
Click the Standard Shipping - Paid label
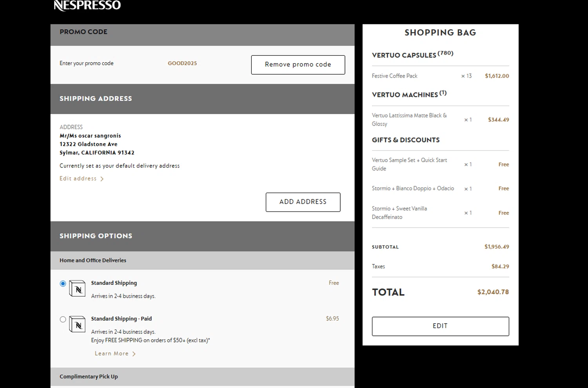click(x=122, y=319)
